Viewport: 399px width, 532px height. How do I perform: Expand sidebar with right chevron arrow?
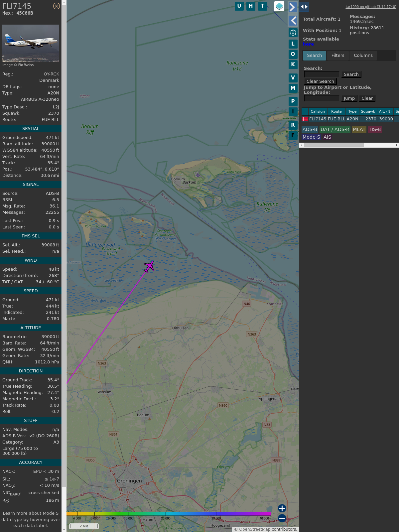coord(292,7)
